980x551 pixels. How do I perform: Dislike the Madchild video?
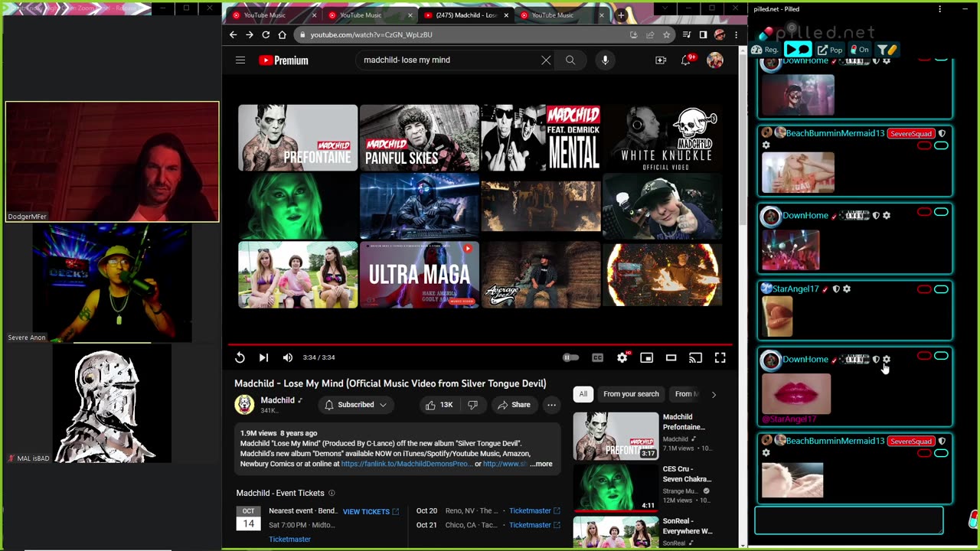[x=472, y=405]
